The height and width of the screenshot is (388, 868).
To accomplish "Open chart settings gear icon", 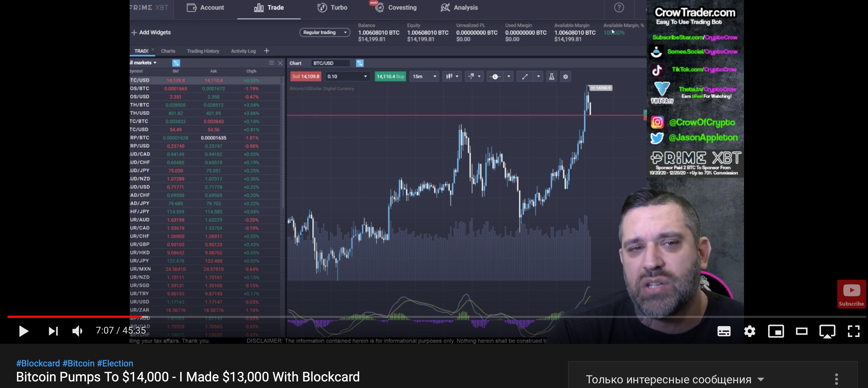I will point(566,76).
